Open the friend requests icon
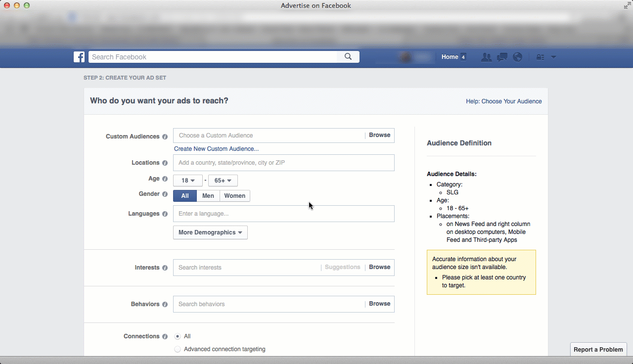 tap(487, 57)
